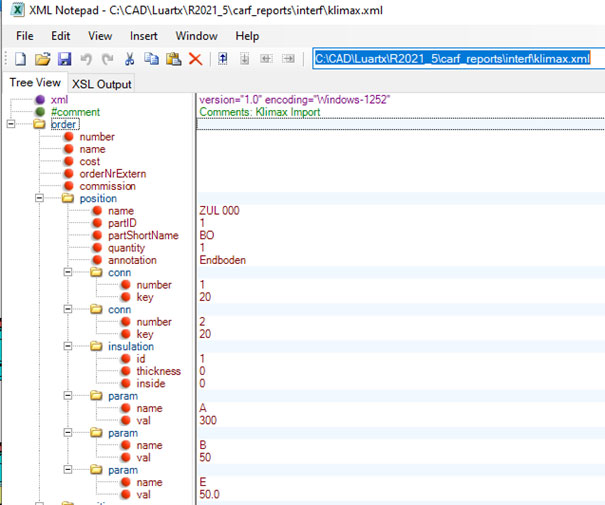Select the orderNrExtern element
The image size is (605, 505).
click(113, 174)
